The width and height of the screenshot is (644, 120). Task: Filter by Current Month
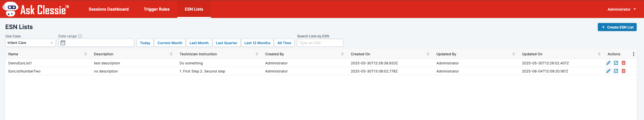170,43
